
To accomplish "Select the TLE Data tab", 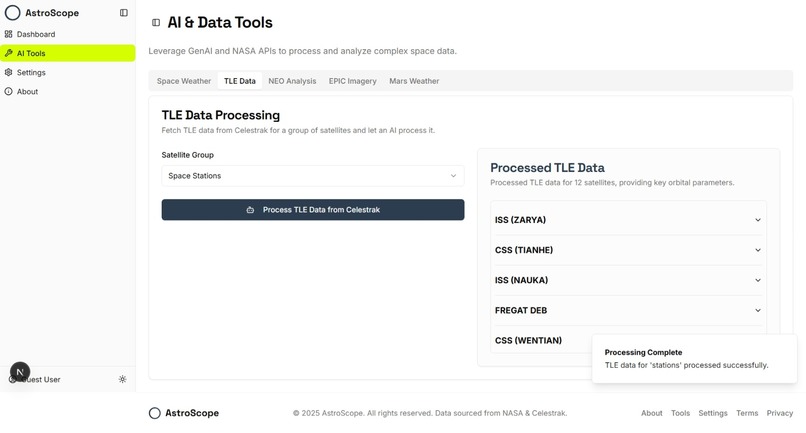I will pos(240,81).
